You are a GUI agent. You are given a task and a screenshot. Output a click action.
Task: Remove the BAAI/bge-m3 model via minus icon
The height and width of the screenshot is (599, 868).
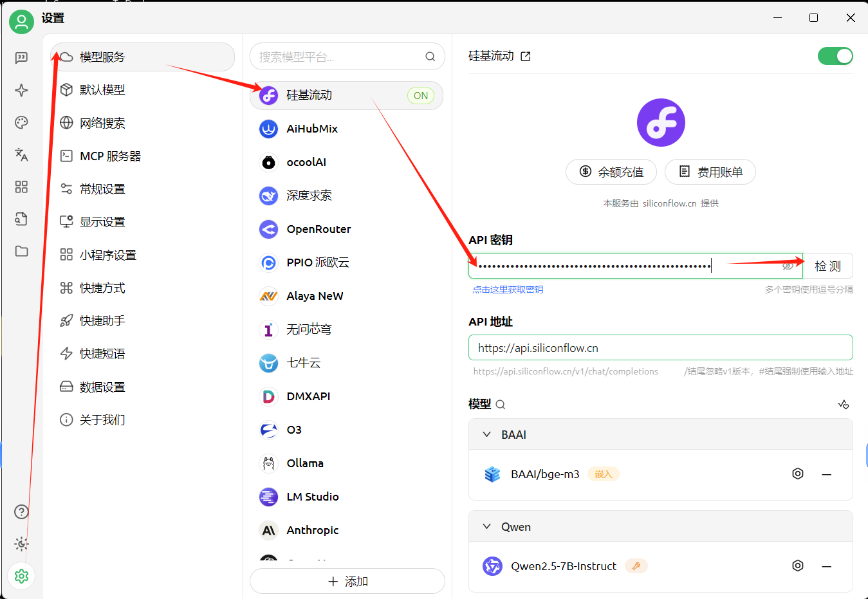(x=827, y=474)
